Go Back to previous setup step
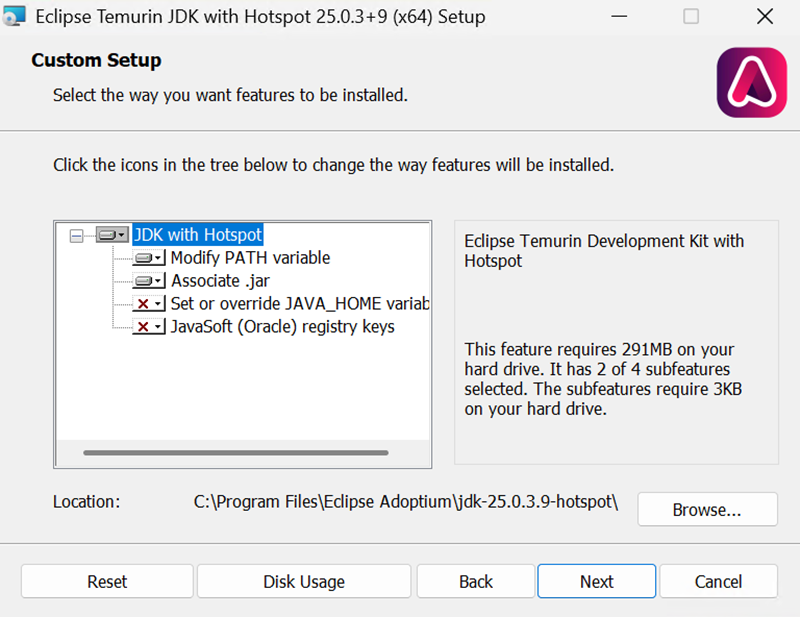800x617 pixels. click(476, 581)
